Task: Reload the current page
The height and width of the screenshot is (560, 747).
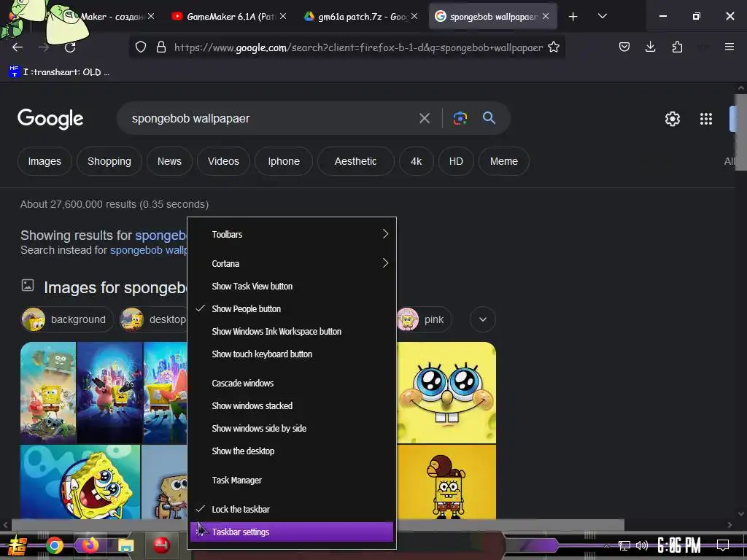Action: pyautogui.click(x=70, y=47)
